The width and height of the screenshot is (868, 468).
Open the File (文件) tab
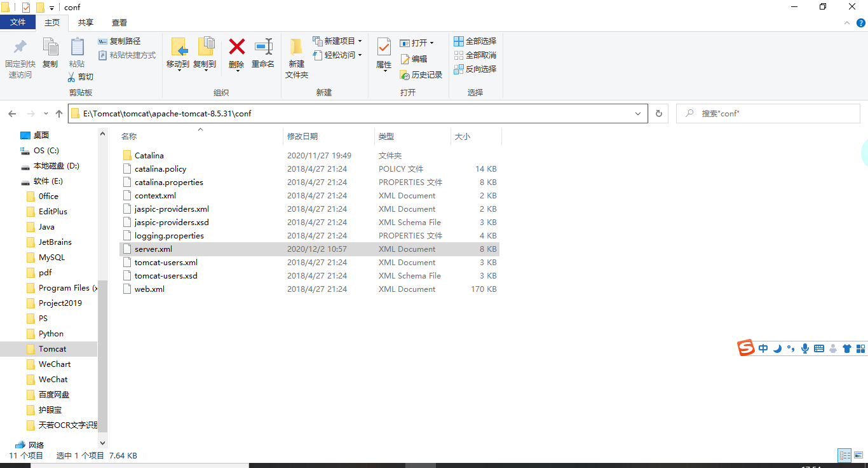tap(18, 22)
